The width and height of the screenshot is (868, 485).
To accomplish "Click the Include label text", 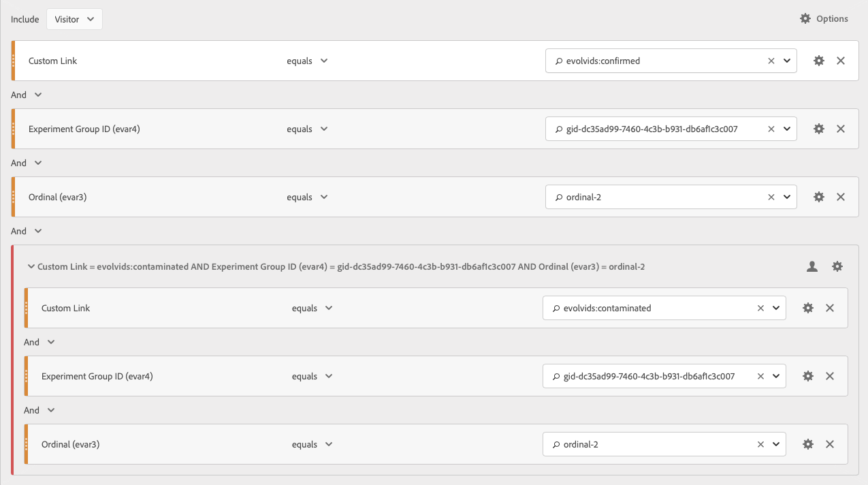I will pos(25,19).
